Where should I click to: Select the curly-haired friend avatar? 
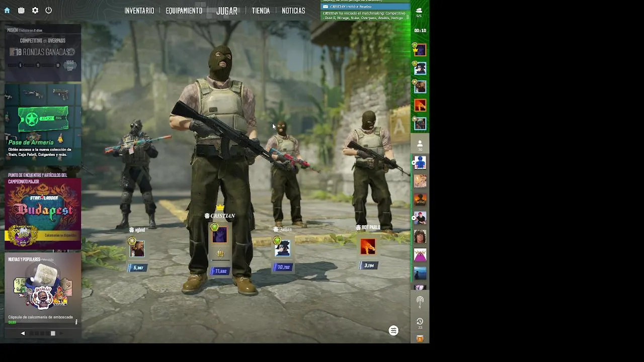[x=420, y=236]
